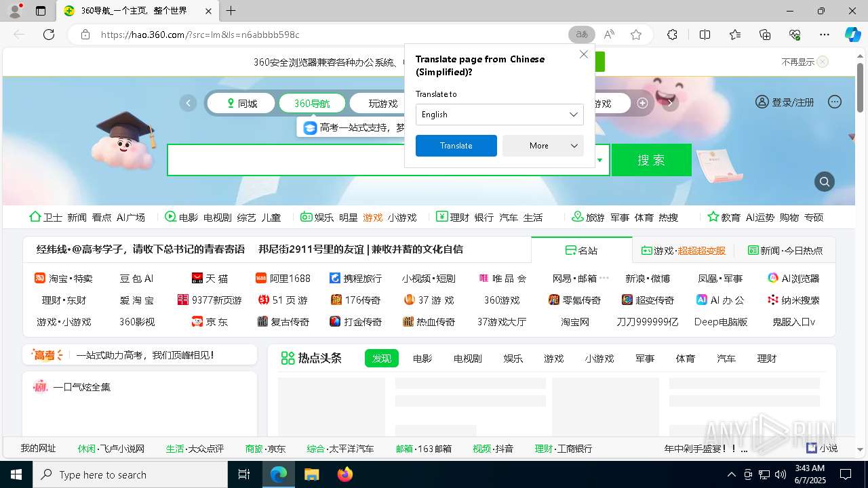
Task: Switch to 游戏·超超超变服 tab
Action: (684, 250)
